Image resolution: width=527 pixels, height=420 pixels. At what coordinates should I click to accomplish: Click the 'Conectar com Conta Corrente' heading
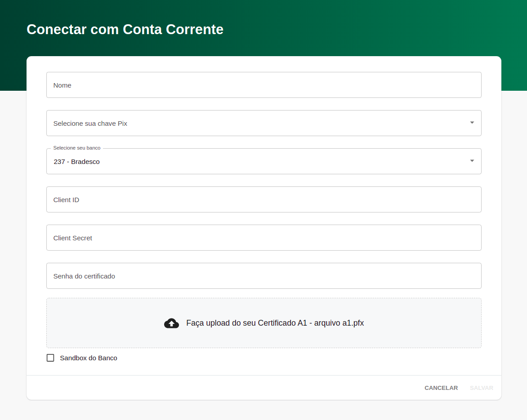point(125,29)
